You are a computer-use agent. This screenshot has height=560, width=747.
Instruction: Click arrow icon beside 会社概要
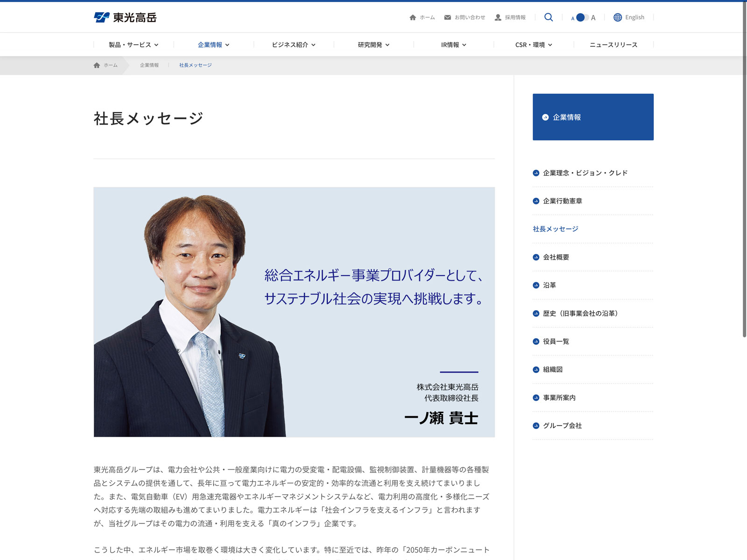tap(536, 257)
